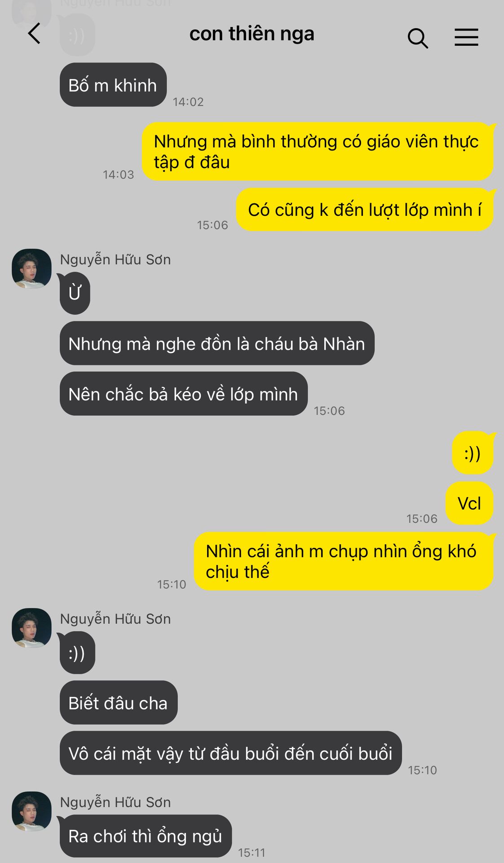Tap Nguyễn Hữu Sơn's avatar beside 'Ừ'
The height and width of the screenshot is (863, 504).
(31, 268)
